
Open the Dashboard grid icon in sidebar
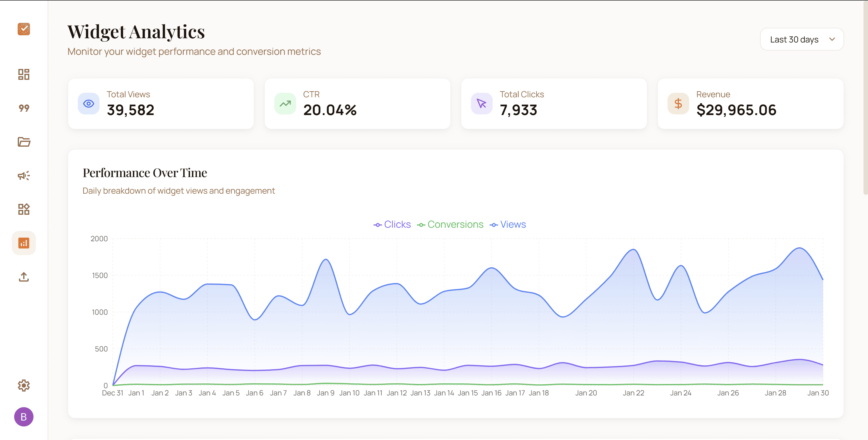point(24,74)
